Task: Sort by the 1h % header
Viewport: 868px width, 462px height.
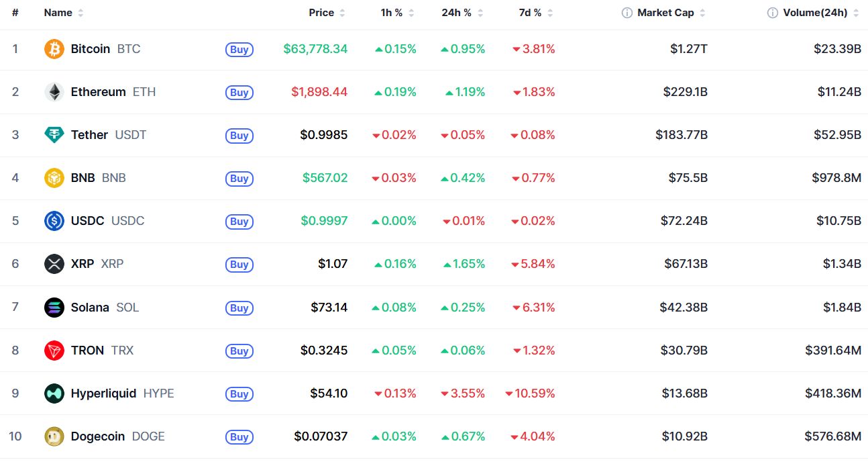Action: [x=397, y=13]
